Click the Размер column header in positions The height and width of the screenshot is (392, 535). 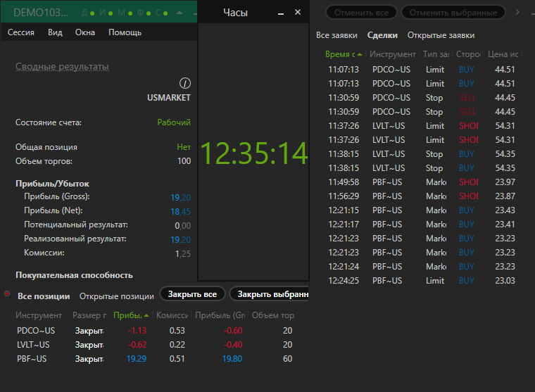[89, 315]
